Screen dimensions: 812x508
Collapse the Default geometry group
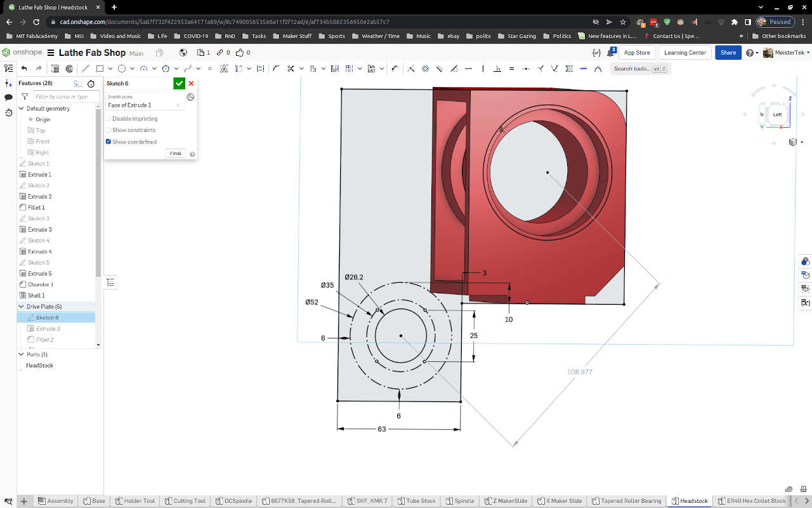[22, 109]
